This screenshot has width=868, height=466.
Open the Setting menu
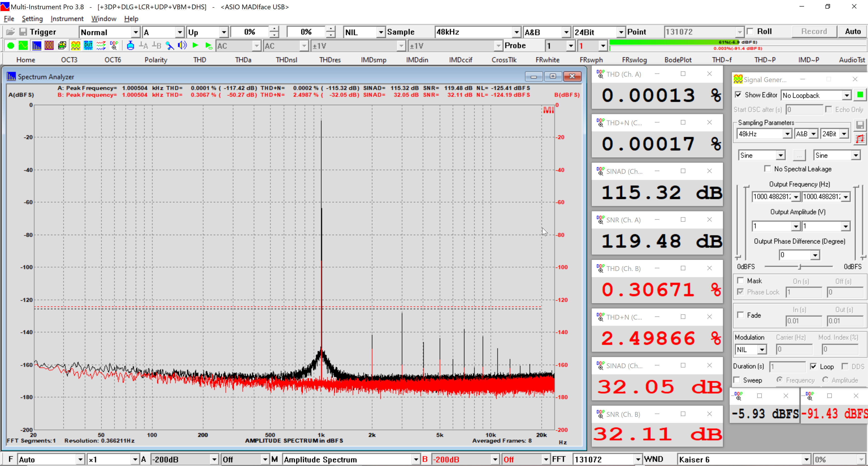click(x=32, y=19)
